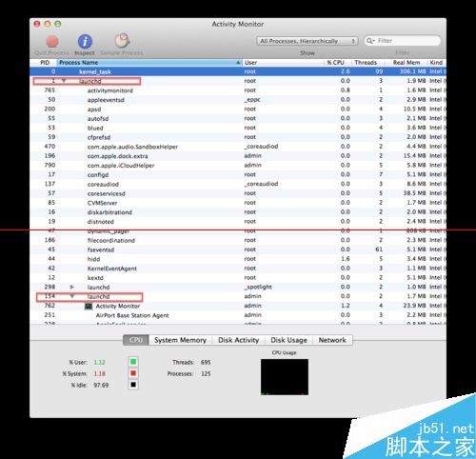Screen dimensions: 476x459
Task: Expand the _spotlight launchd process
Action: [x=72, y=287]
